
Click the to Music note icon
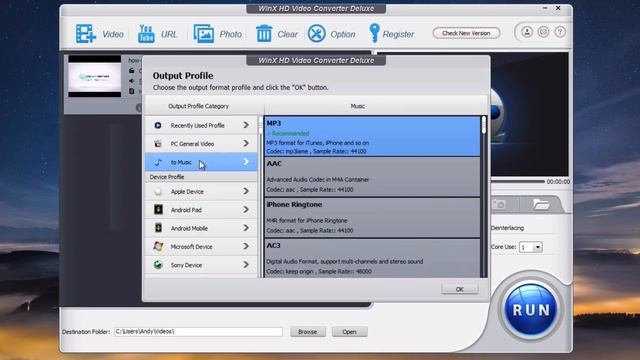158,162
